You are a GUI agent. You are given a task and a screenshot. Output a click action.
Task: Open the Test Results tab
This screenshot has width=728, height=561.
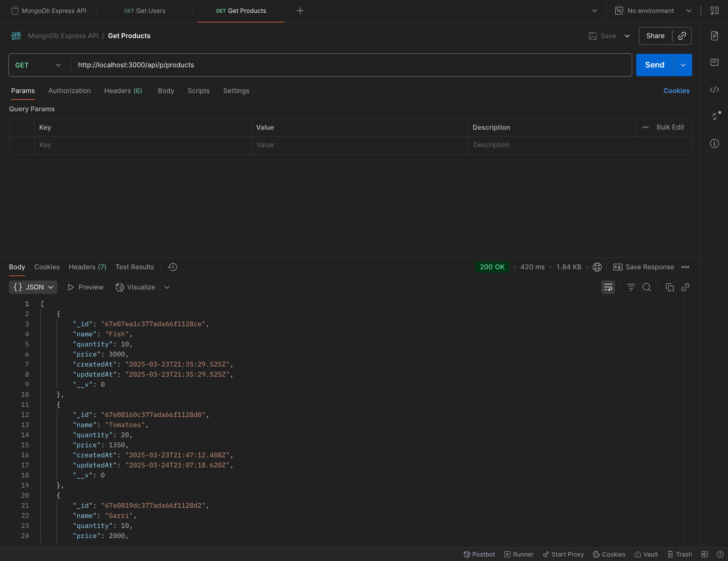pos(135,267)
